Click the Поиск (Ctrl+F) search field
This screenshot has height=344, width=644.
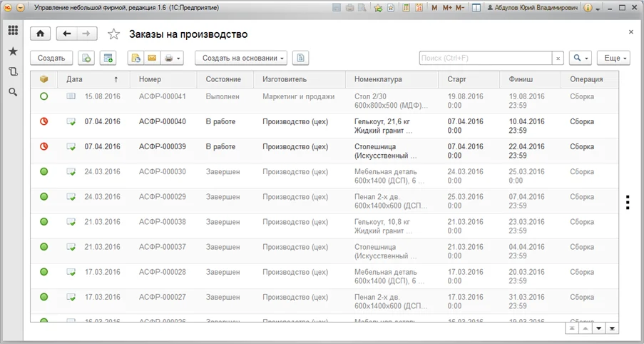click(x=486, y=59)
